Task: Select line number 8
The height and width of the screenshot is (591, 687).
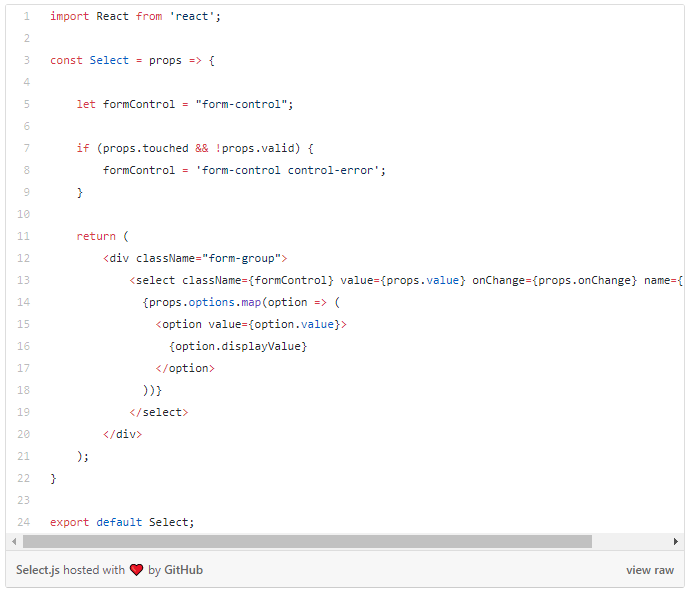Action: [x=27, y=170]
